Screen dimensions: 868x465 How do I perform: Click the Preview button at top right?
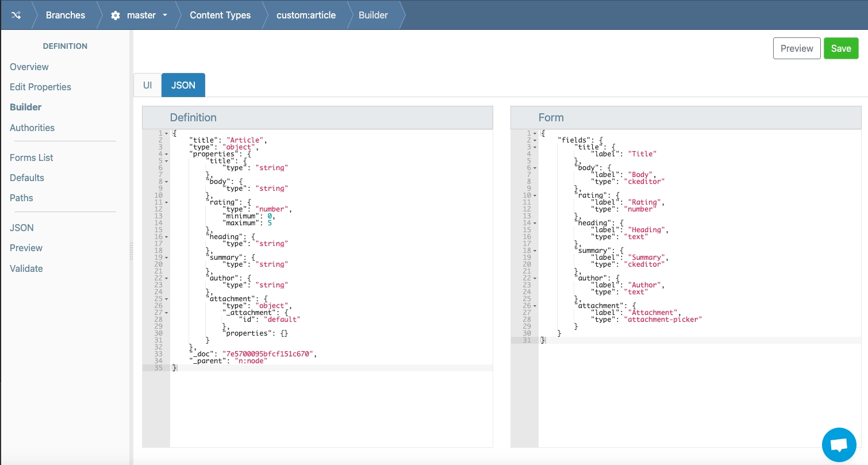[x=796, y=48]
